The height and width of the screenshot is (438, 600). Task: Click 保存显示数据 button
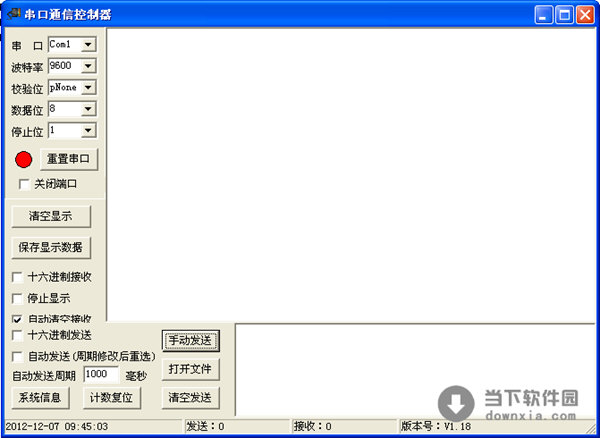click(x=50, y=247)
